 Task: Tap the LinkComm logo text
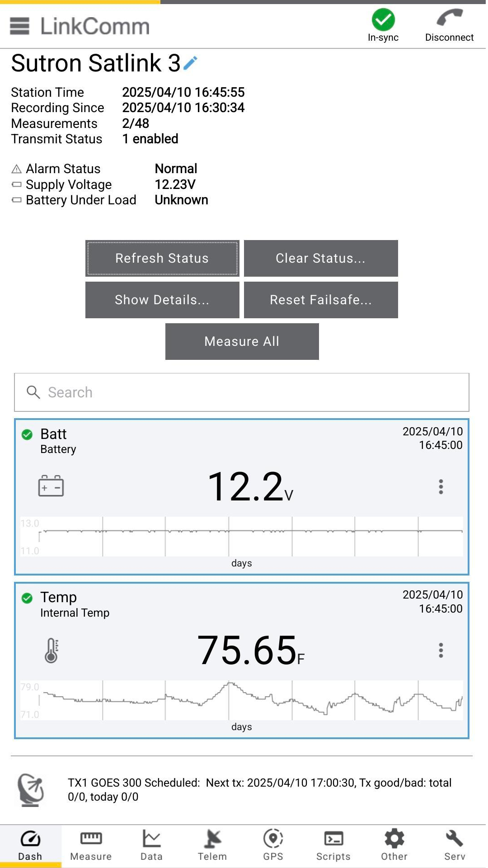point(95,26)
